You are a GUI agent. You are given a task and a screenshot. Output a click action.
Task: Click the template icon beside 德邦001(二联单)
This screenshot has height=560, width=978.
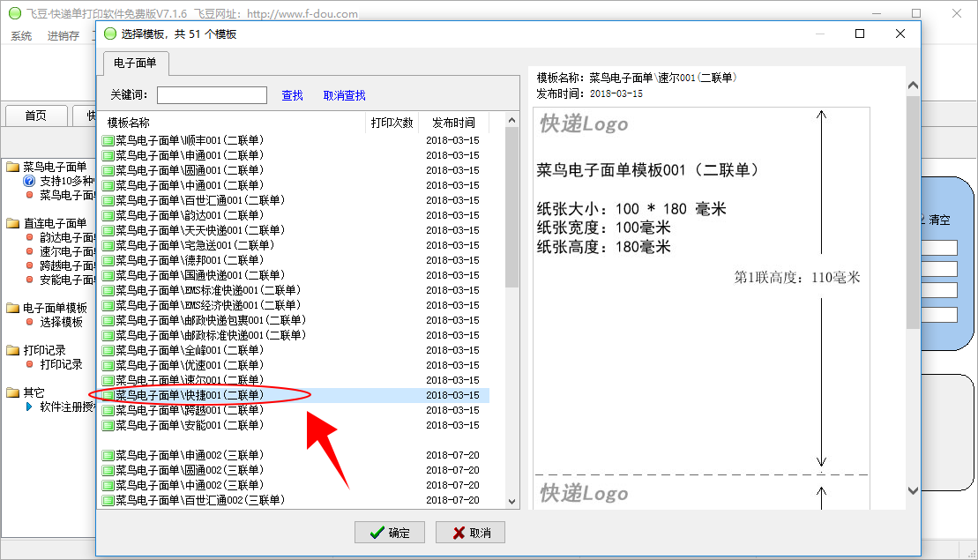[108, 261]
